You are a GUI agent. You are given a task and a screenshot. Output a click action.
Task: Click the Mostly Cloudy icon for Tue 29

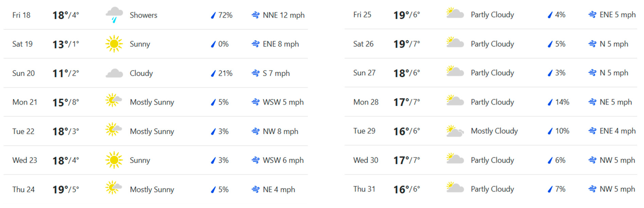[455, 131]
